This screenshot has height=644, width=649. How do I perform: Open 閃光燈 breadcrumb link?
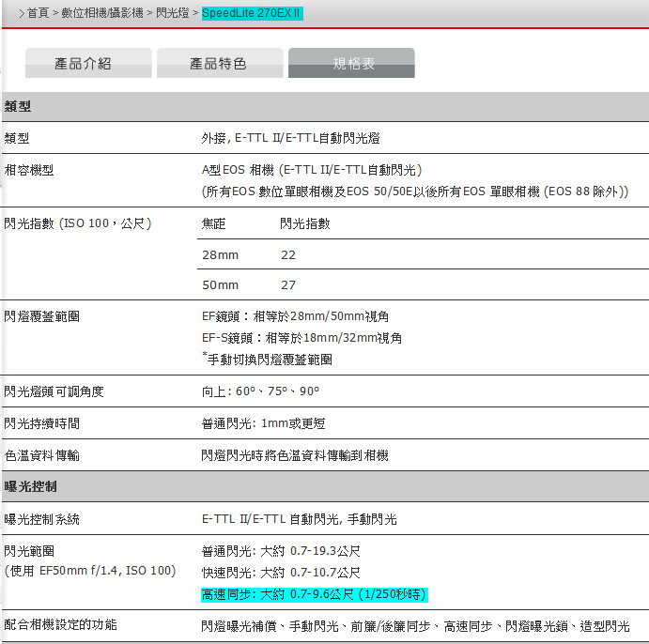click(x=172, y=13)
